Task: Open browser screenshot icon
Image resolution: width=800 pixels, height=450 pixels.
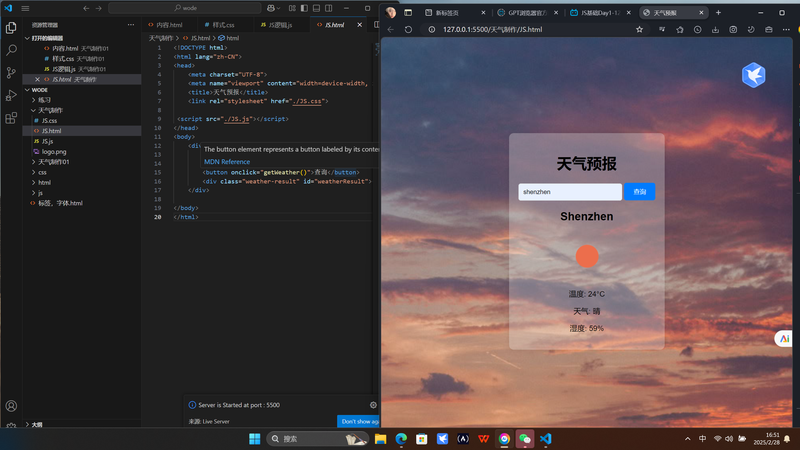Action: click(x=733, y=30)
